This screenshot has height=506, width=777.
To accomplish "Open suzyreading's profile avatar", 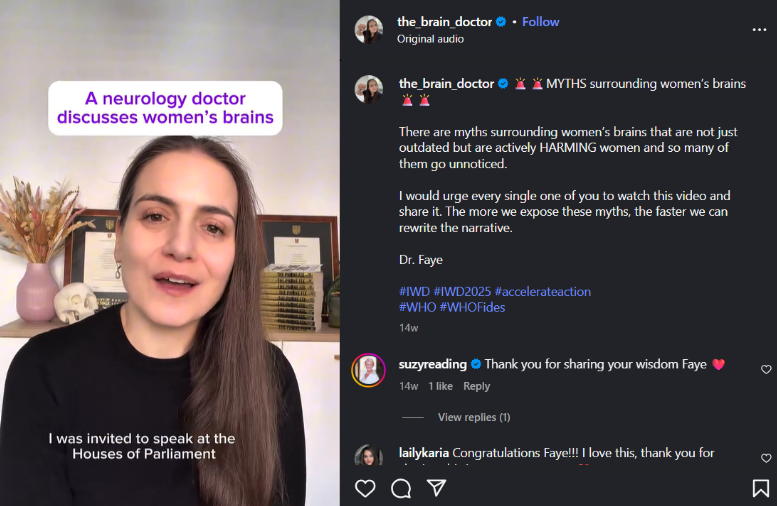I will click(368, 370).
